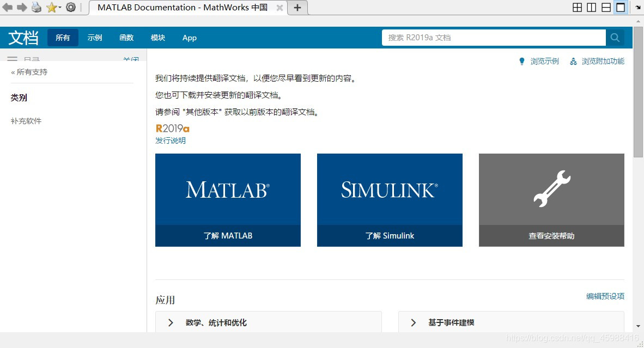The width and height of the screenshot is (644, 348).
Task: Switch to the 示例 tab
Action: [94, 38]
